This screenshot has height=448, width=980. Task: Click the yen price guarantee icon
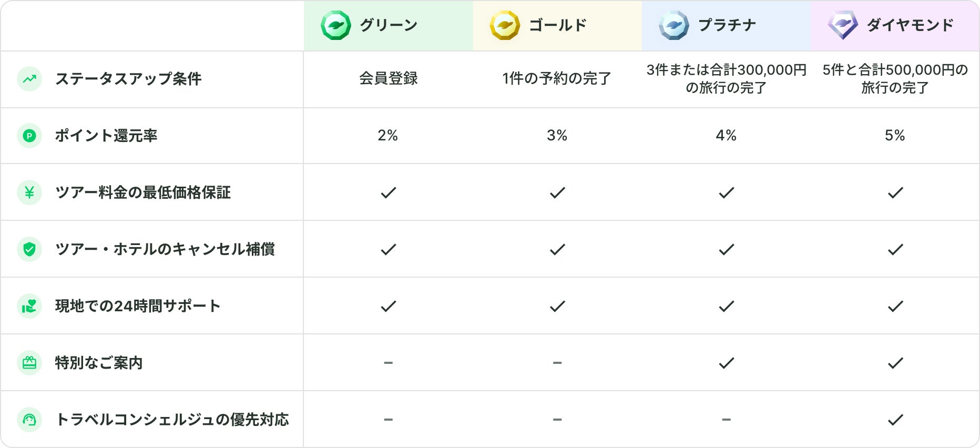point(29,192)
